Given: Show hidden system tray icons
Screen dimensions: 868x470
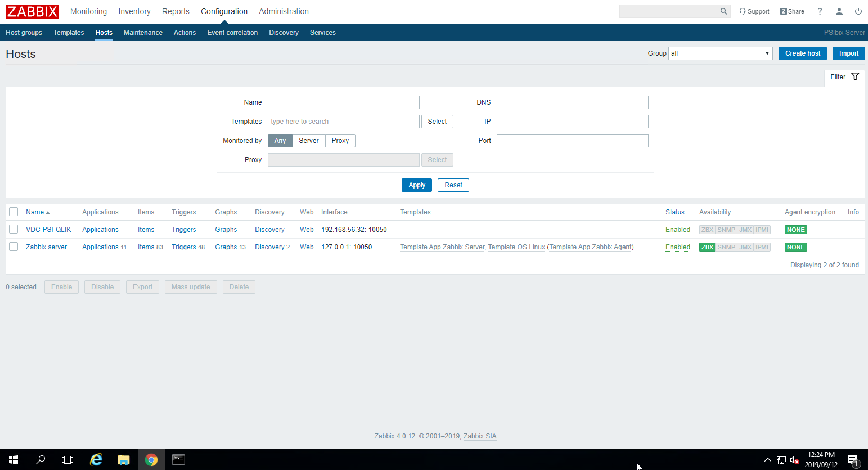Looking at the screenshot, I should click(x=767, y=460).
